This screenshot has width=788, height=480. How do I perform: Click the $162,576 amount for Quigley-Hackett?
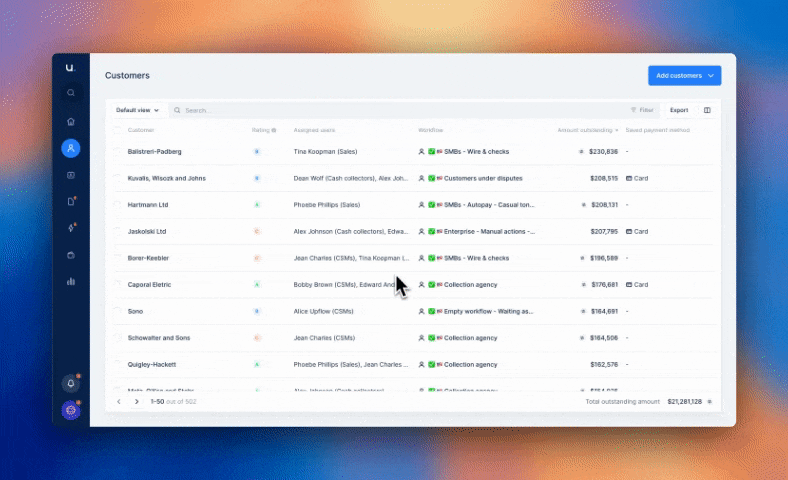click(604, 364)
